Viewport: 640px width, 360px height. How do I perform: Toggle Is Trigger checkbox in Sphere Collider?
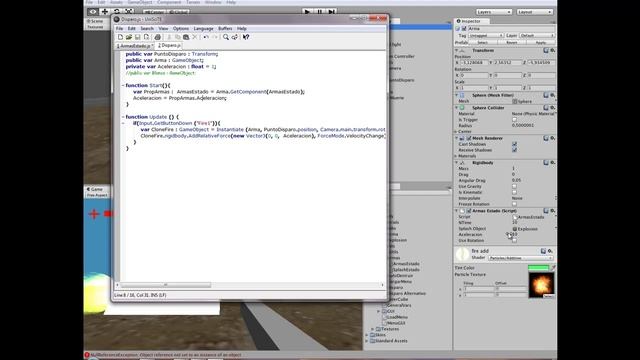[x=514, y=120]
